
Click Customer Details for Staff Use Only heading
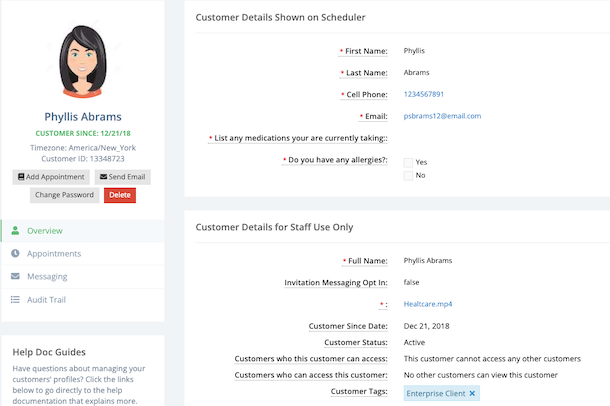[x=274, y=227]
